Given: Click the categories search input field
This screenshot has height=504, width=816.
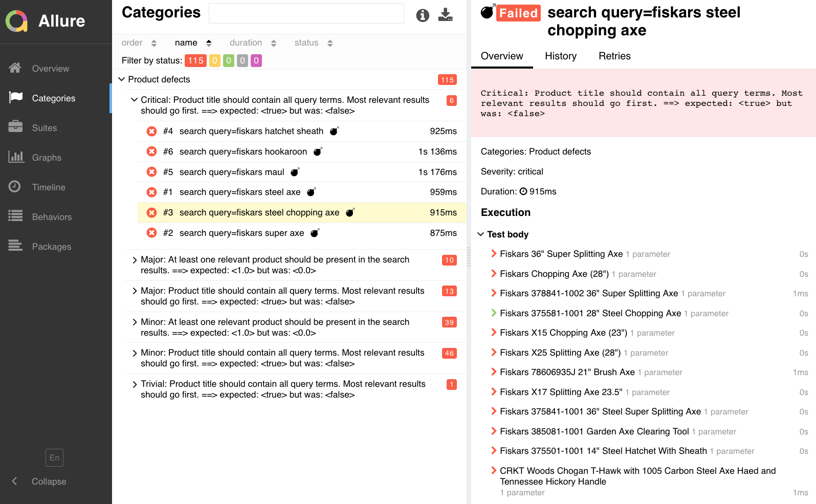Looking at the screenshot, I should pyautogui.click(x=306, y=13).
